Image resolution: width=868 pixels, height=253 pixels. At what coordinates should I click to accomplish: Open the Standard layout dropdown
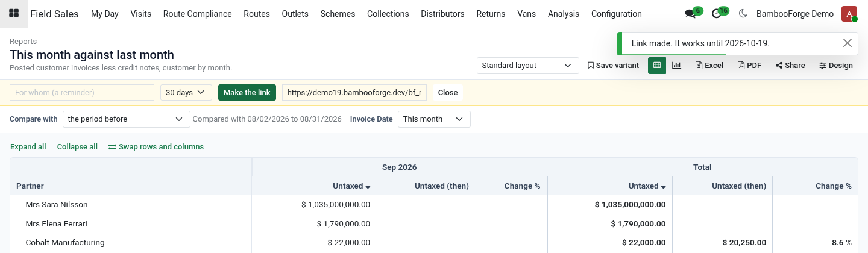coord(527,66)
